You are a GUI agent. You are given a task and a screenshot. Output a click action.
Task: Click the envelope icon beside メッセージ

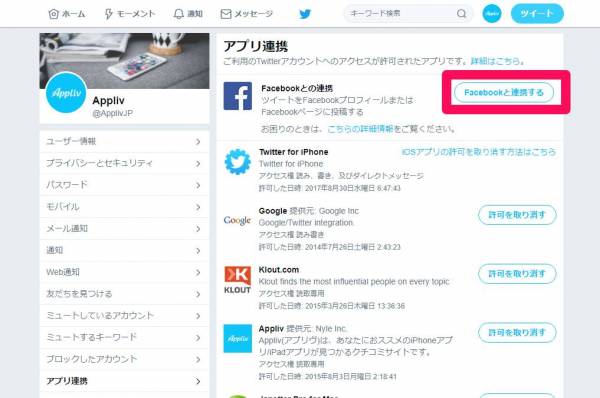coord(226,14)
